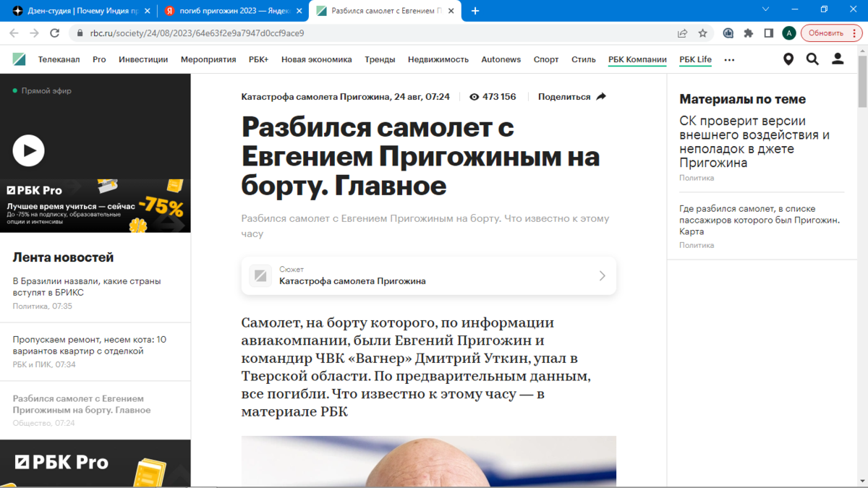This screenshot has height=488, width=868.
Task: Open Тренды section
Action: coord(380,59)
